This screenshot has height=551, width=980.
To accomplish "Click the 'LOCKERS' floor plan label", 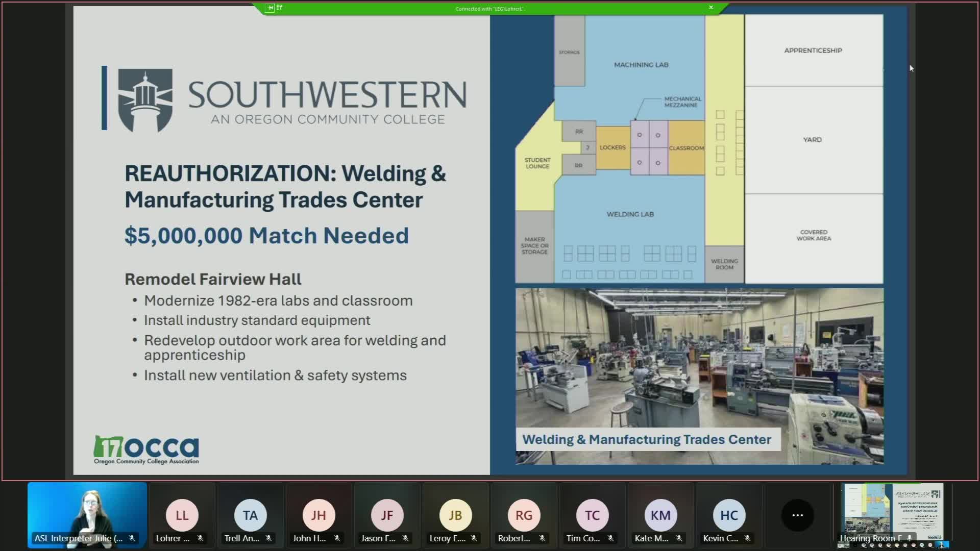I will coord(612,147).
